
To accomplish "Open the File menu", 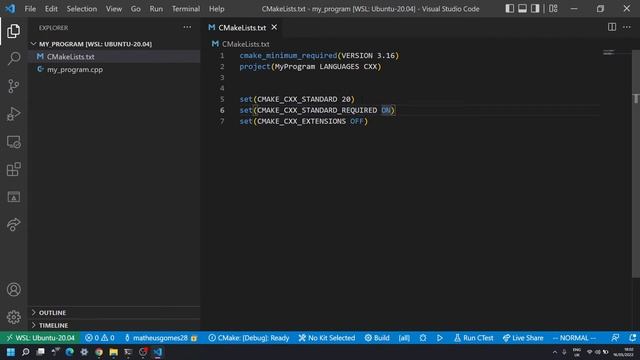I will [30, 9].
